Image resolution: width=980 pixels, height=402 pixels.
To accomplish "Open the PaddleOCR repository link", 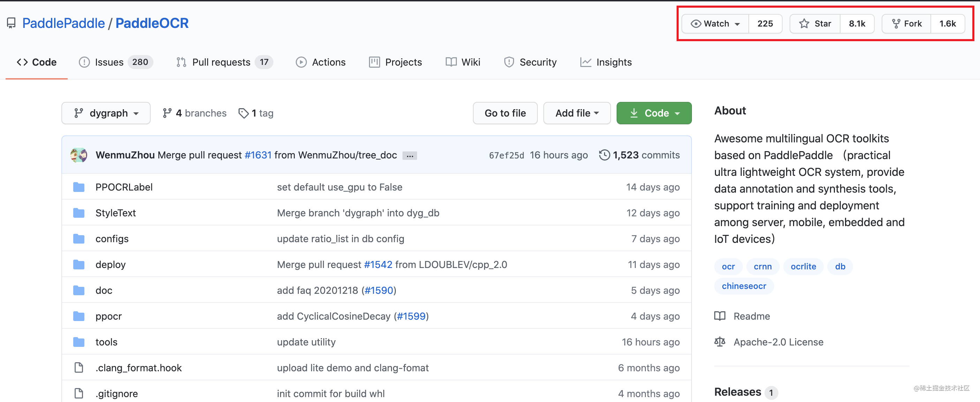I will (152, 23).
